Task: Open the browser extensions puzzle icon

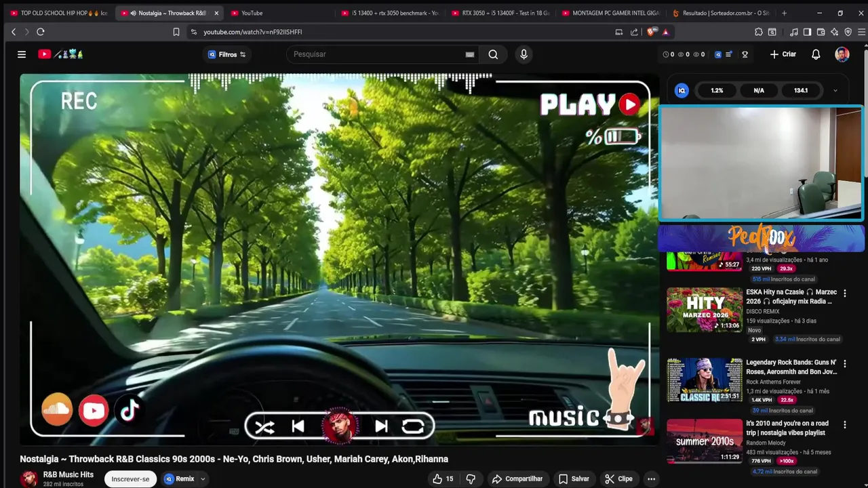Action: coord(758,32)
